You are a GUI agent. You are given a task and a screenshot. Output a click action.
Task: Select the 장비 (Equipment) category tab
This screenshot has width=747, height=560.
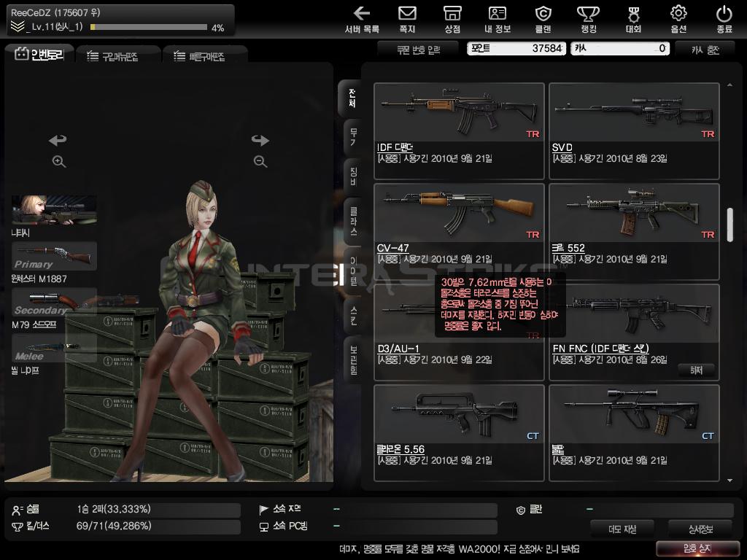point(352,176)
